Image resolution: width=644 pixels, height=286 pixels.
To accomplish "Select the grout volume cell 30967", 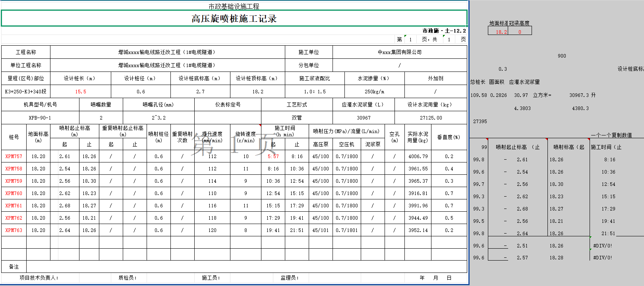I will (364, 118).
